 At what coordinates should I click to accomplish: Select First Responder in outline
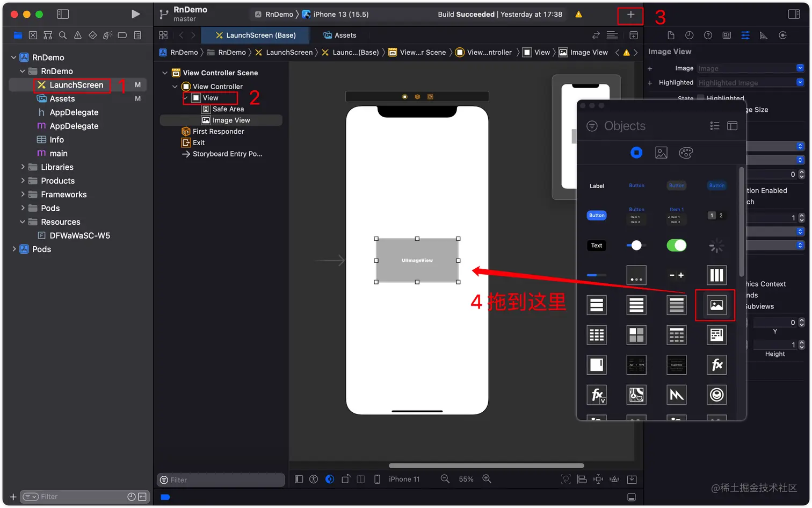click(x=218, y=132)
